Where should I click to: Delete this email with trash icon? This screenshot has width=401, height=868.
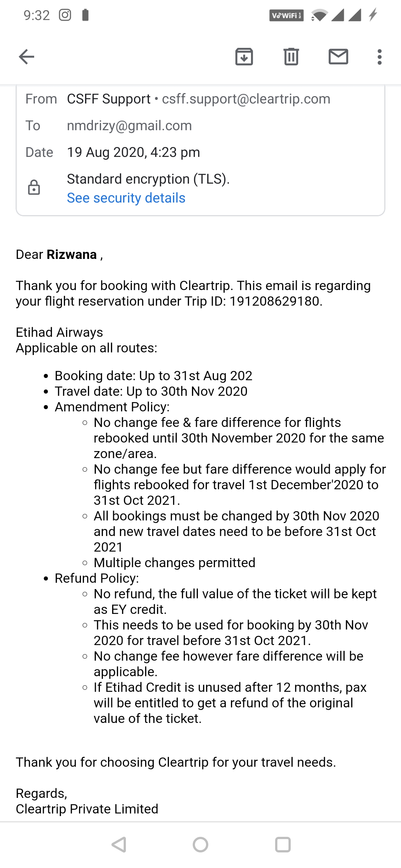tap(291, 57)
